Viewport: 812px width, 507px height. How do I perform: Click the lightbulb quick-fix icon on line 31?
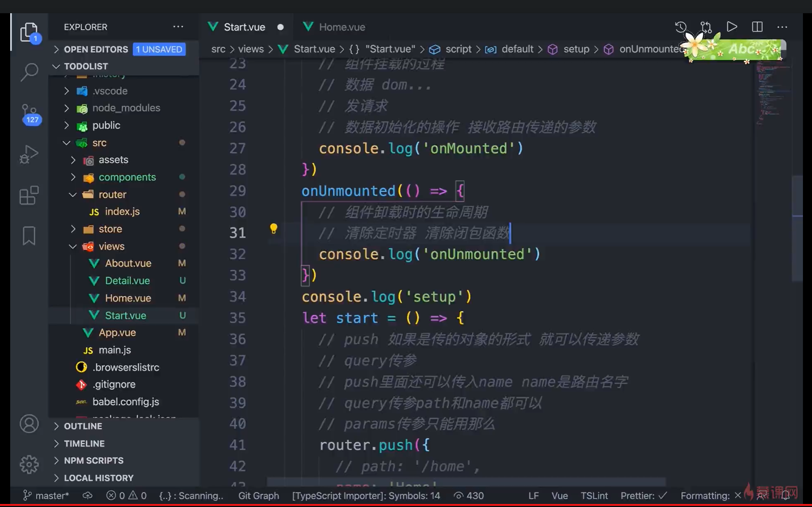274,228
